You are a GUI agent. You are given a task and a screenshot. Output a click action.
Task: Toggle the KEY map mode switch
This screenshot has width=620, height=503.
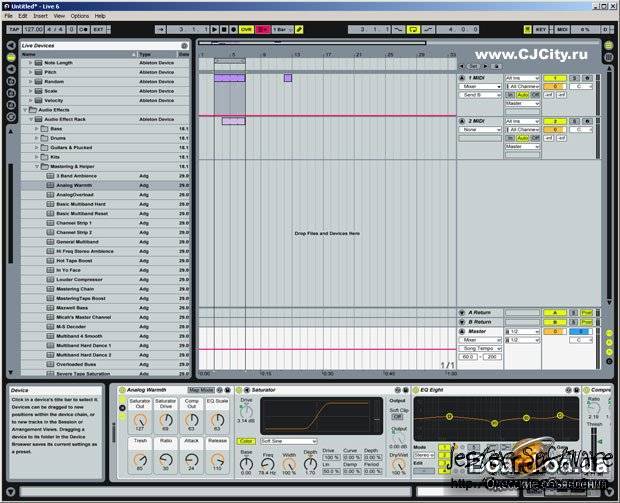tap(540, 29)
